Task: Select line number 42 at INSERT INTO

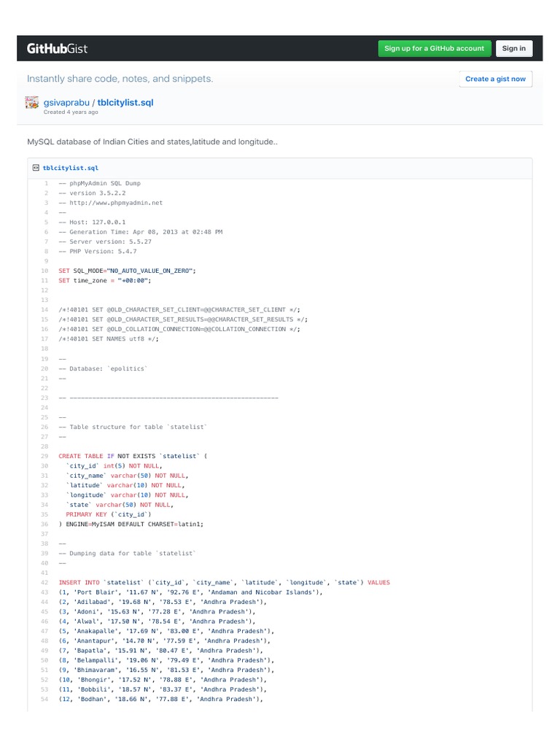Action: (44, 583)
